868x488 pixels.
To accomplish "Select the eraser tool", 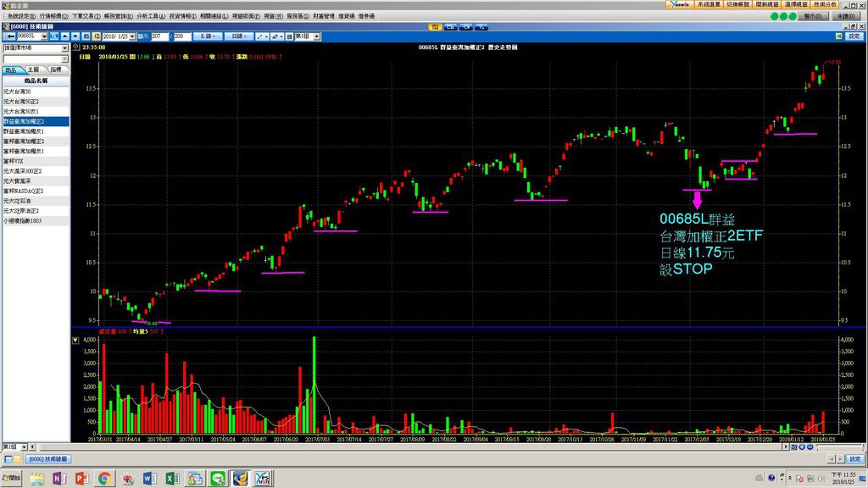I will pyautogui.click(x=275, y=36).
